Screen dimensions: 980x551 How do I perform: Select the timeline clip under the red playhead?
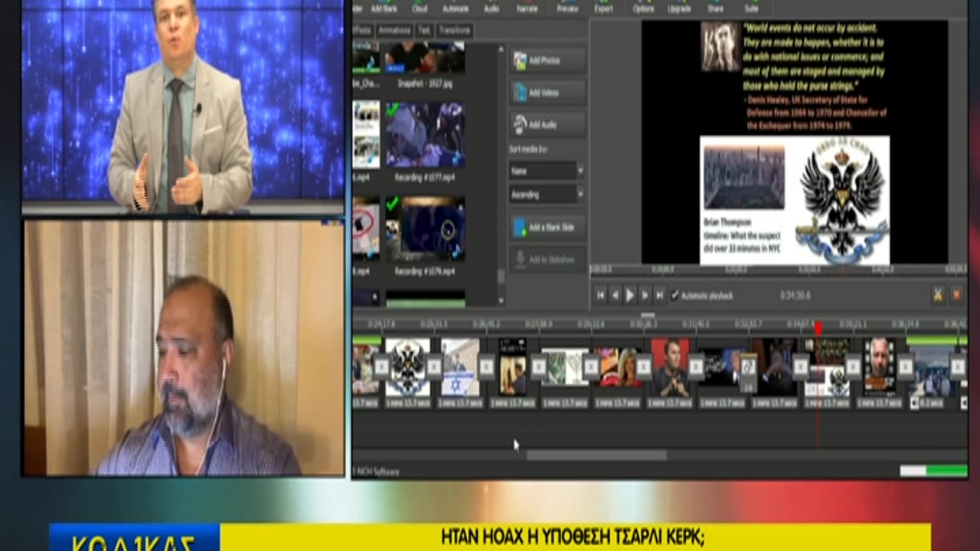(827, 367)
